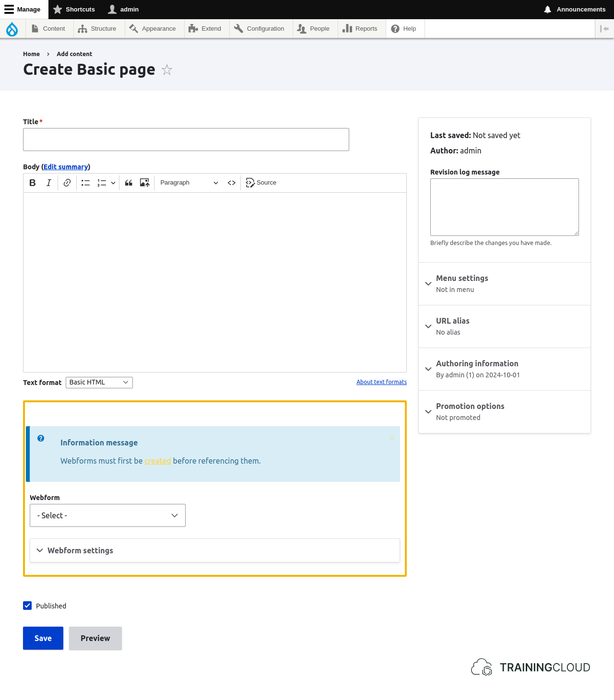This screenshot has height=700, width=614.
Task: Click the Edit summary link
Action: point(66,167)
